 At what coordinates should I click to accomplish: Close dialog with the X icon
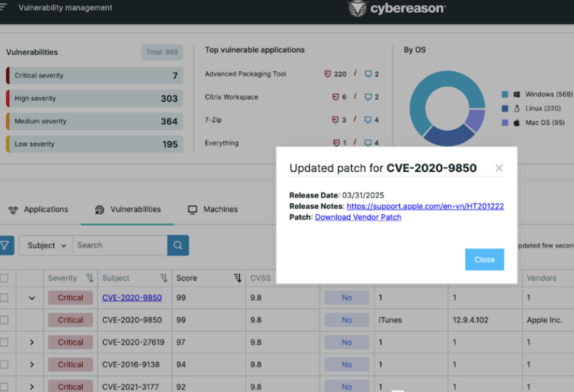(499, 168)
